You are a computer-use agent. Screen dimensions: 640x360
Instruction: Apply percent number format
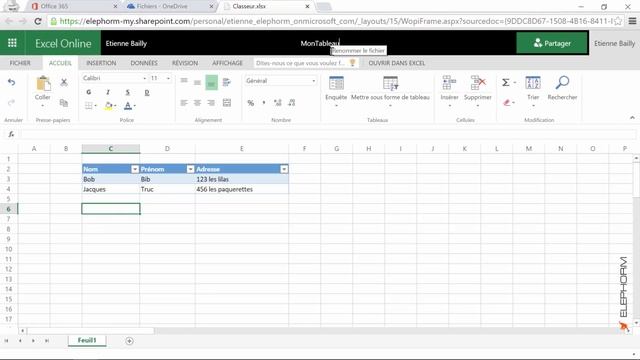coord(251,103)
